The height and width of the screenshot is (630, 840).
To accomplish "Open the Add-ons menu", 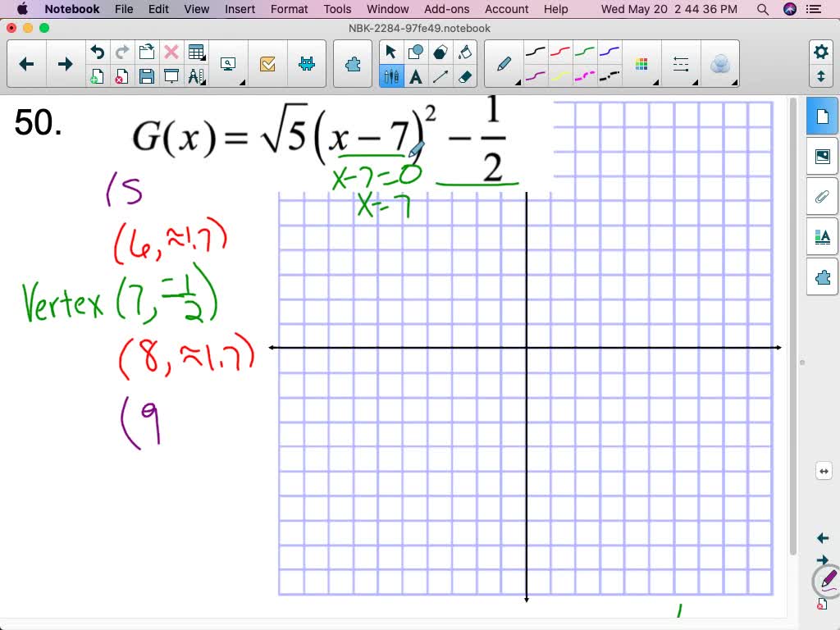I will [446, 9].
